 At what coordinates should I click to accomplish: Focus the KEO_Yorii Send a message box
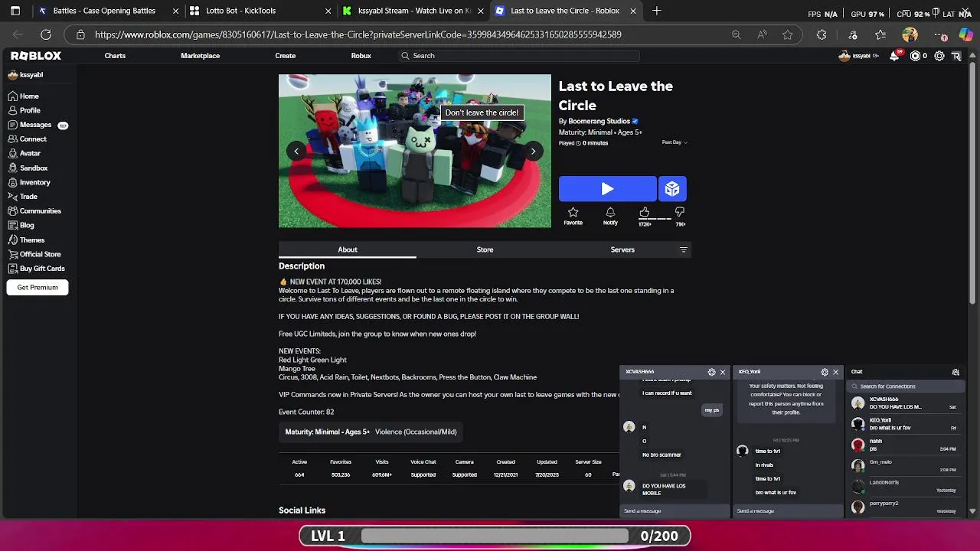pos(788,511)
